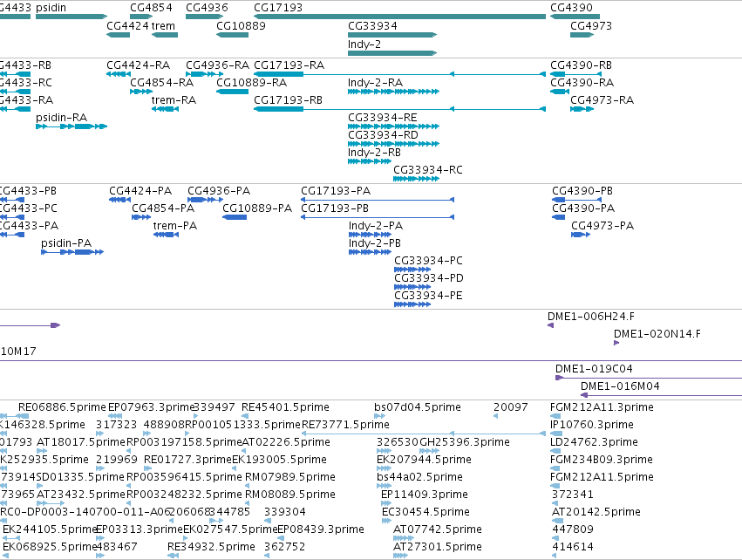Open EST bs07d04.5prime
Viewport: 742px width, 560px height.
click(418, 407)
